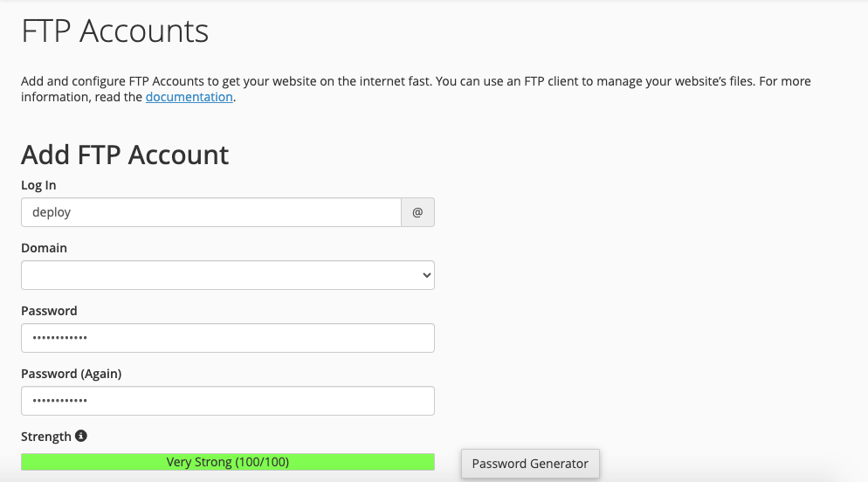Click the Domain field label
Viewport: 868px width, 482px height.
click(44, 248)
